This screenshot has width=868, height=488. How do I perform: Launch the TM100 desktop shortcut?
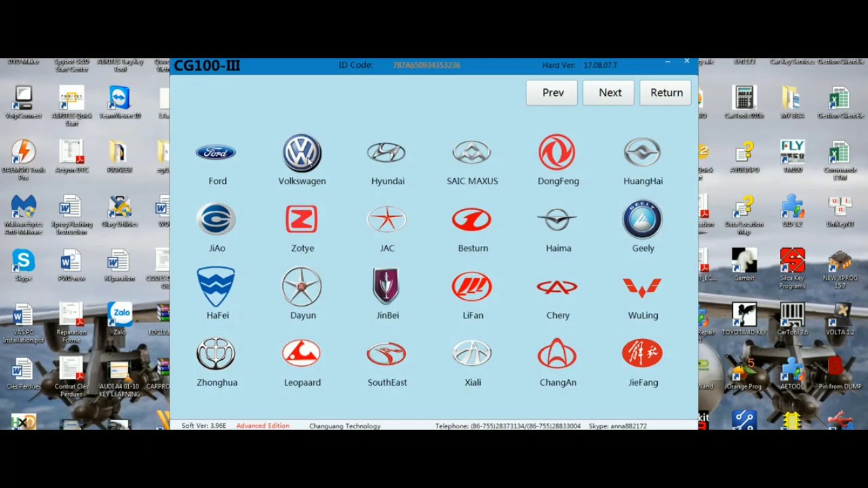(792, 157)
